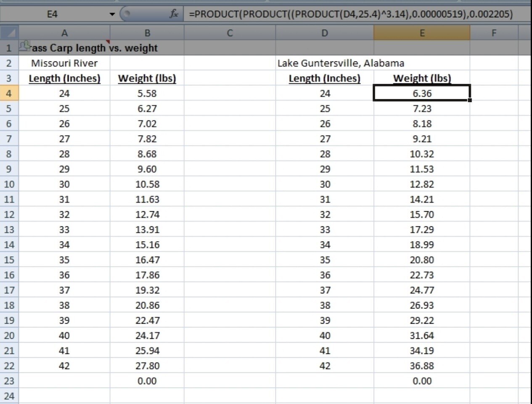Select the cell with value 13.91
Viewport: 532px width, 404px height.
[x=147, y=230]
